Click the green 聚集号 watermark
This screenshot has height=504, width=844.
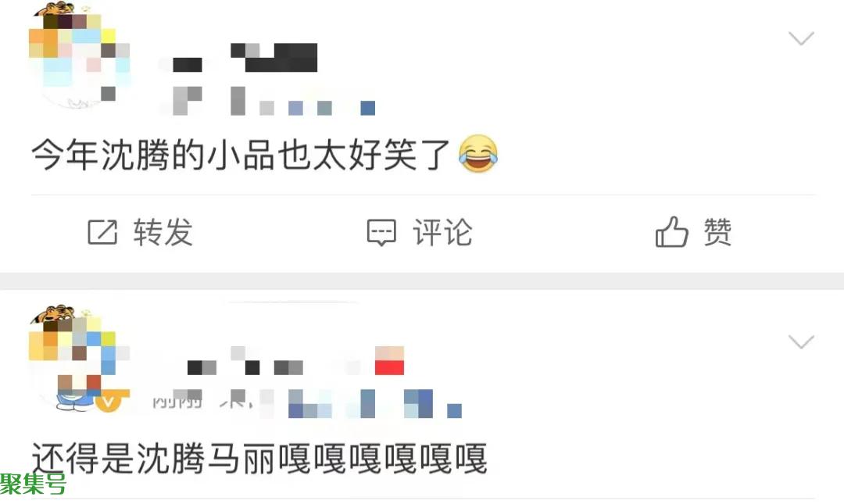33,484
